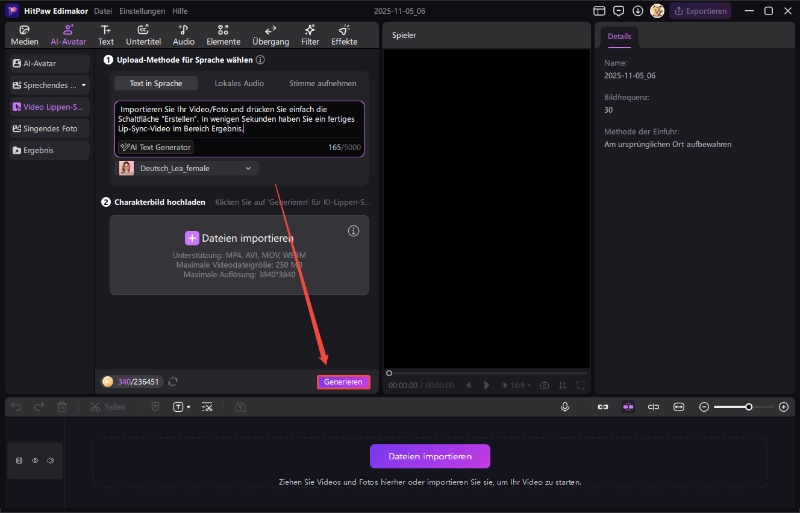Click the Exportieren button

point(700,11)
